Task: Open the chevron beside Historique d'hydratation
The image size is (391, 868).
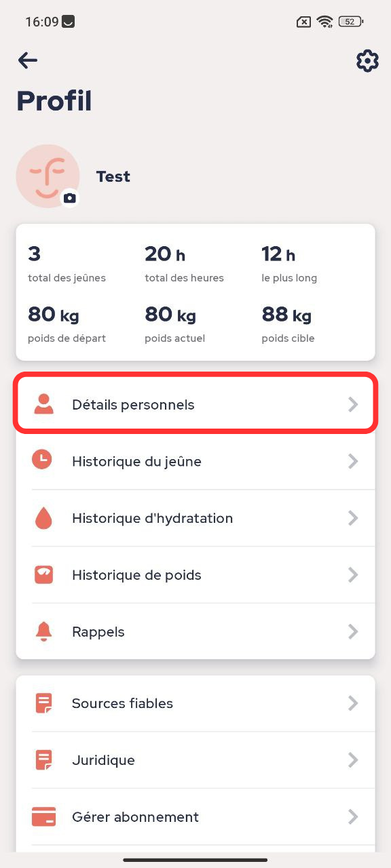Action: pos(353,518)
